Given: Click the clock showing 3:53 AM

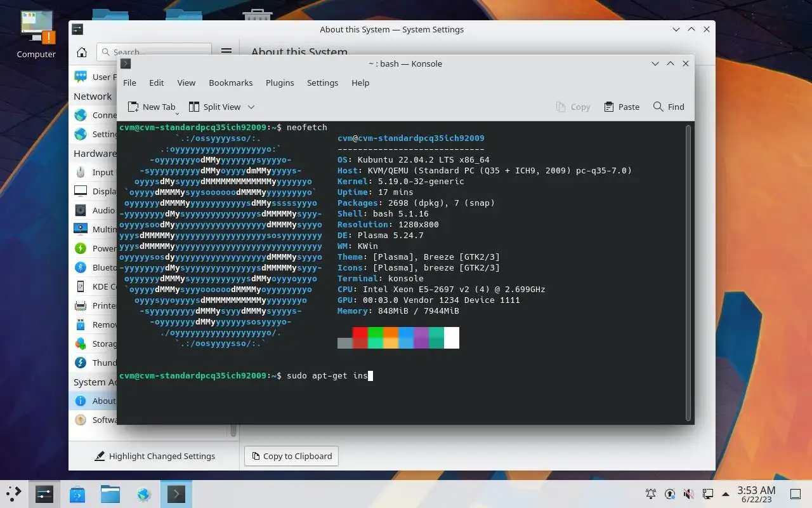Looking at the screenshot, I should tap(756, 493).
